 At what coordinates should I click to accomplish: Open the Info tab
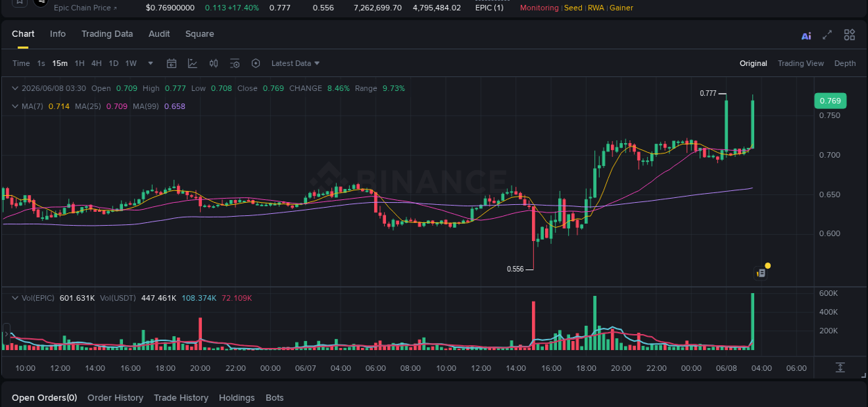(58, 34)
